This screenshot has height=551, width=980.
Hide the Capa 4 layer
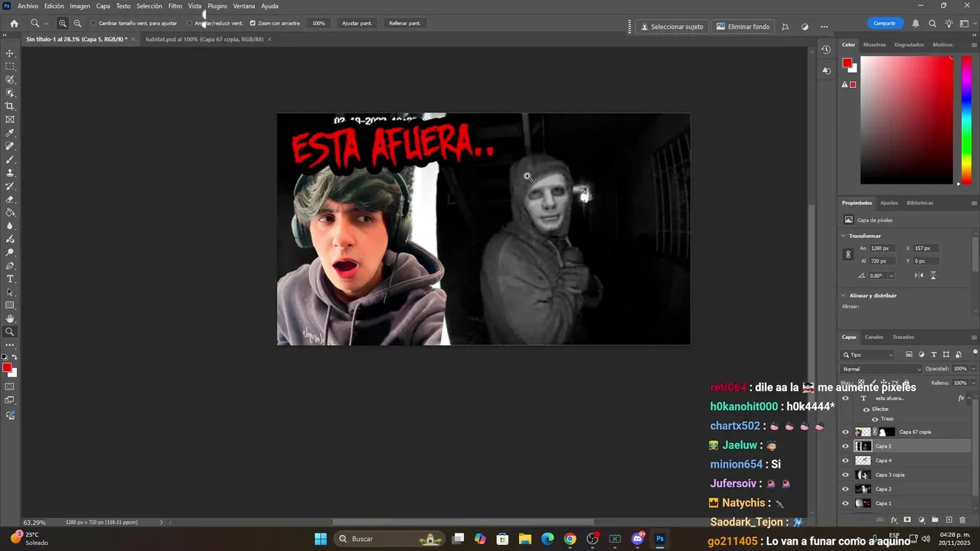tap(845, 461)
